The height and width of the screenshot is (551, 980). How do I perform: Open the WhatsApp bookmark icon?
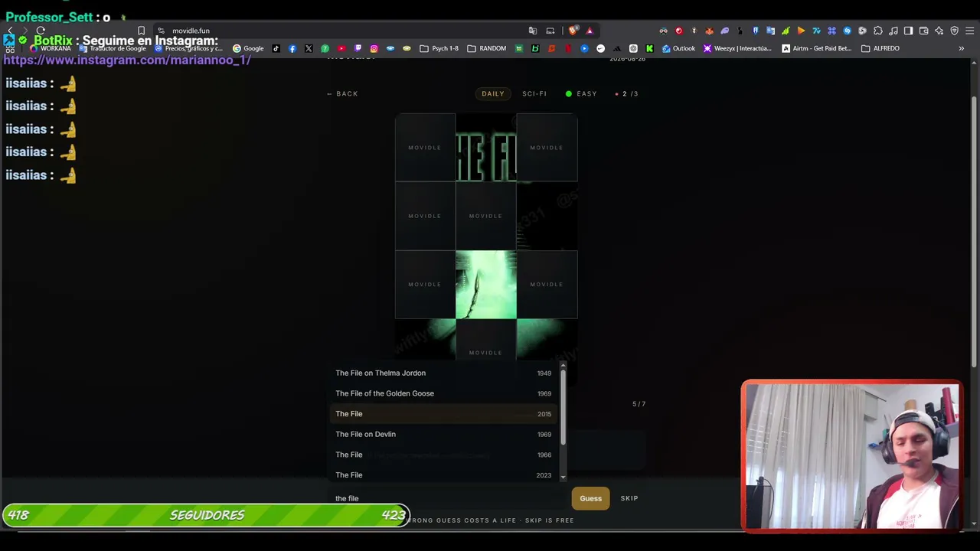pos(325,48)
